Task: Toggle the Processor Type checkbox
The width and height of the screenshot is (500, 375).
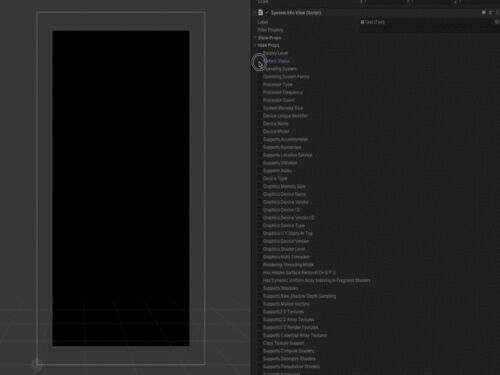Action: click(x=260, y=85)
